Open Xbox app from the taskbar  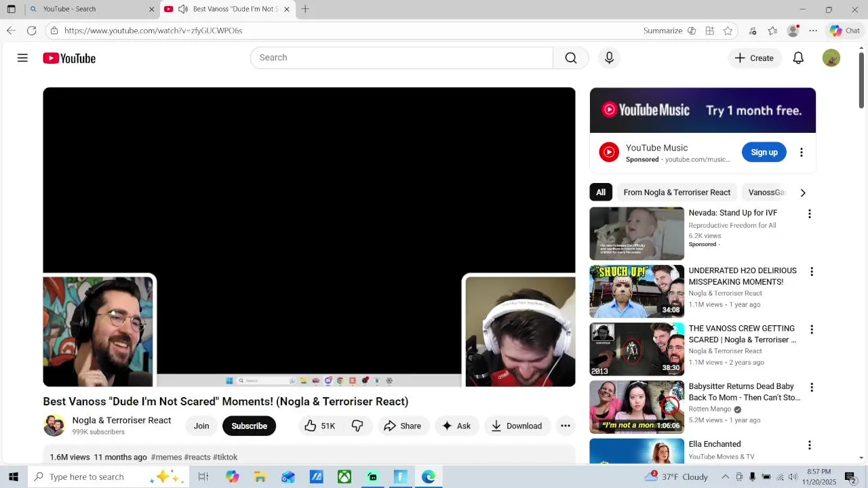[x=344, y=476]
